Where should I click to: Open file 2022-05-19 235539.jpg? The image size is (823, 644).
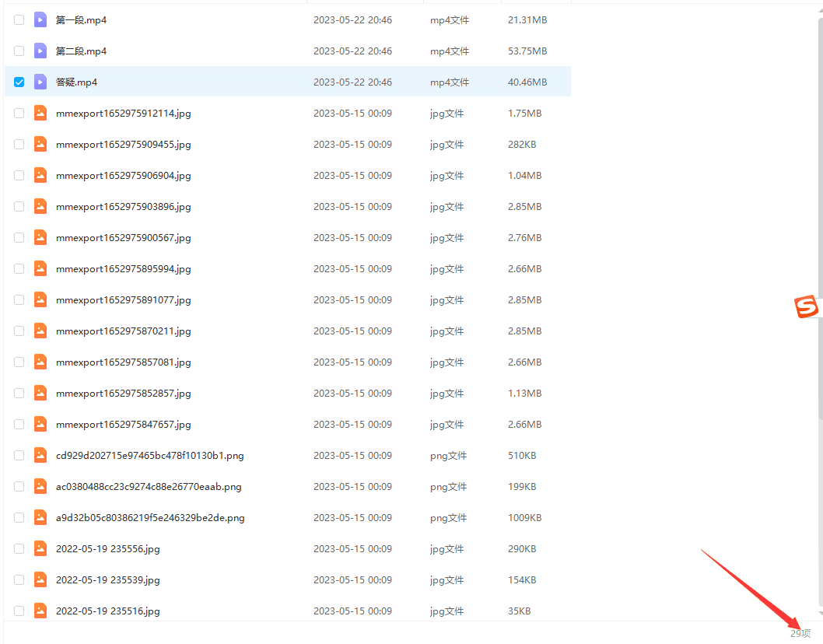pos(107,580)
